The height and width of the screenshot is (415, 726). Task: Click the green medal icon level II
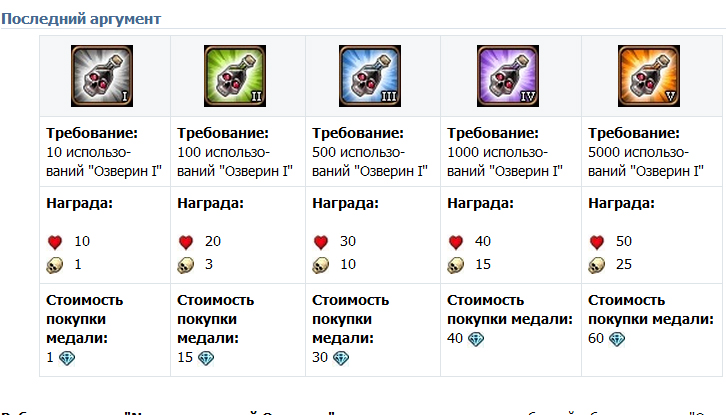tap(235, 76)
